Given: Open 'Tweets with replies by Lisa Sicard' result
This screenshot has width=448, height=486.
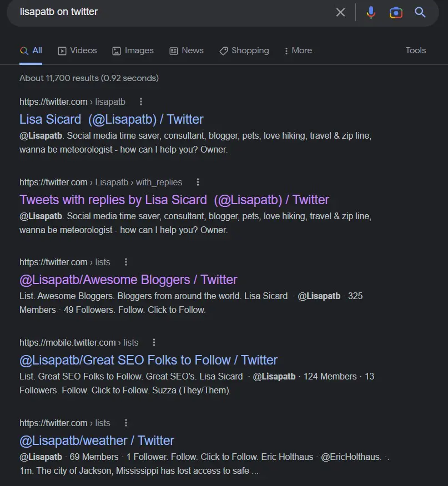Looking at the screenshot, I should pos(174,200).
